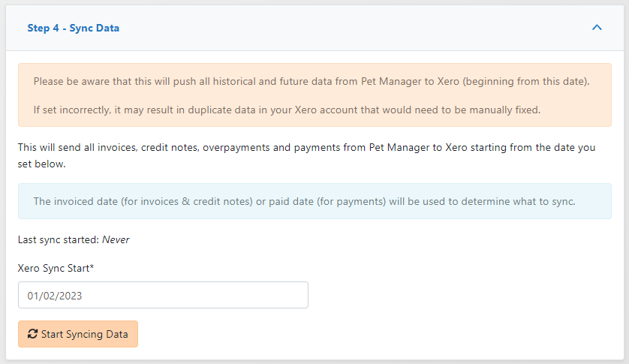Click the 'If set incorrectly' warning line
This screenshot has height=364, width=629.
[285, 110]
